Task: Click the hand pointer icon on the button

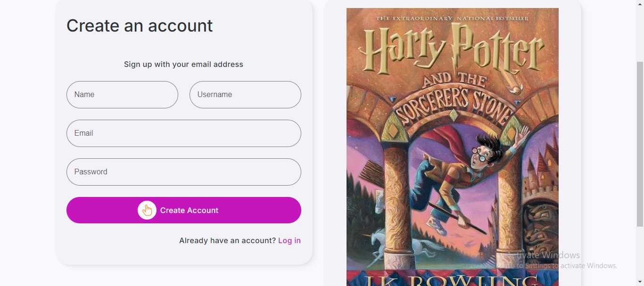Action: (x=147, y=210)
